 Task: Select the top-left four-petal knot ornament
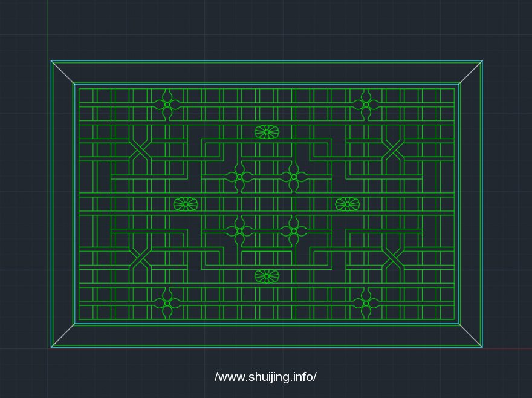167,105
